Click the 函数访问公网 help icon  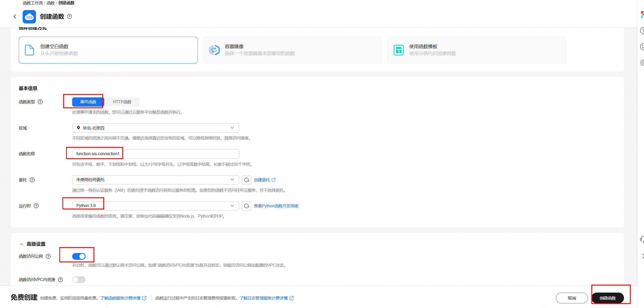(x=48, y=256)
